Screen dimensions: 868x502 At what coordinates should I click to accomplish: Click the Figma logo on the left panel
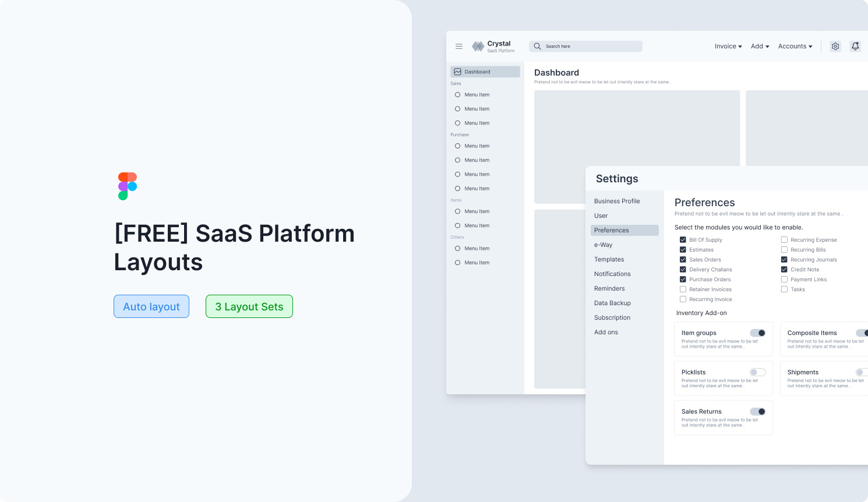tap(127, 185)
